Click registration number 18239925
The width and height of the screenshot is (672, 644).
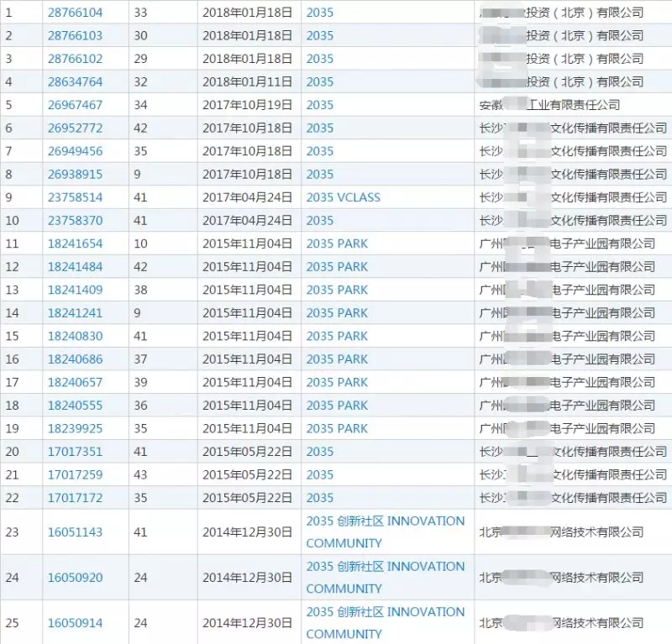pos(75,428)
